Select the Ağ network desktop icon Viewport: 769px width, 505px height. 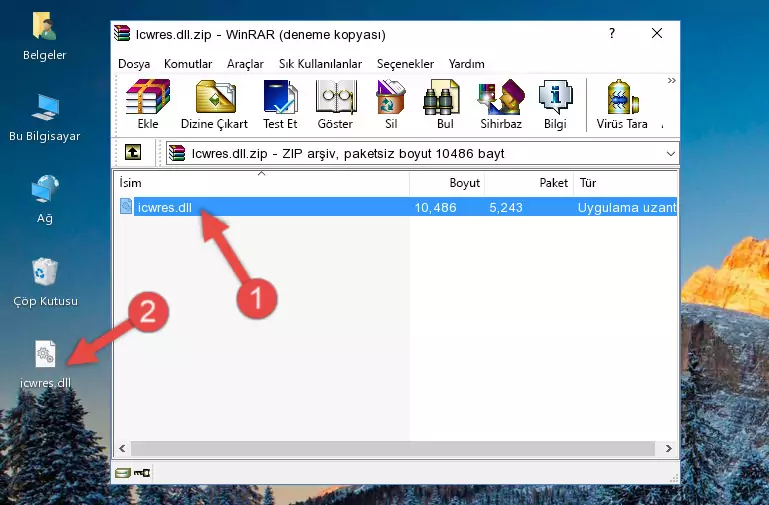[45, 200]
